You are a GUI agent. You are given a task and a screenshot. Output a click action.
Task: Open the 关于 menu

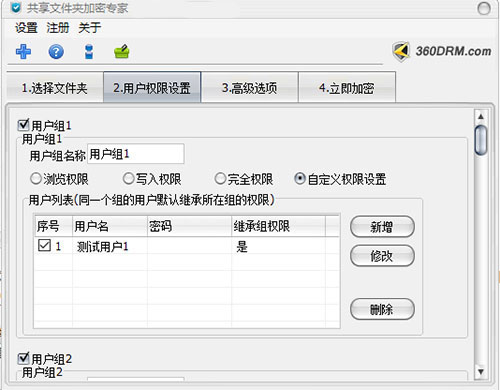(x=89, y=28)
